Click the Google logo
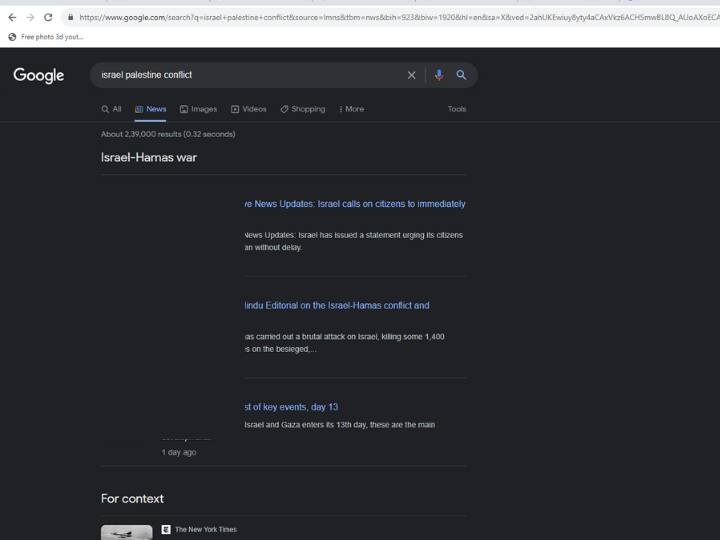The width and height of the screenshot is (720, 540). [39, 75]
